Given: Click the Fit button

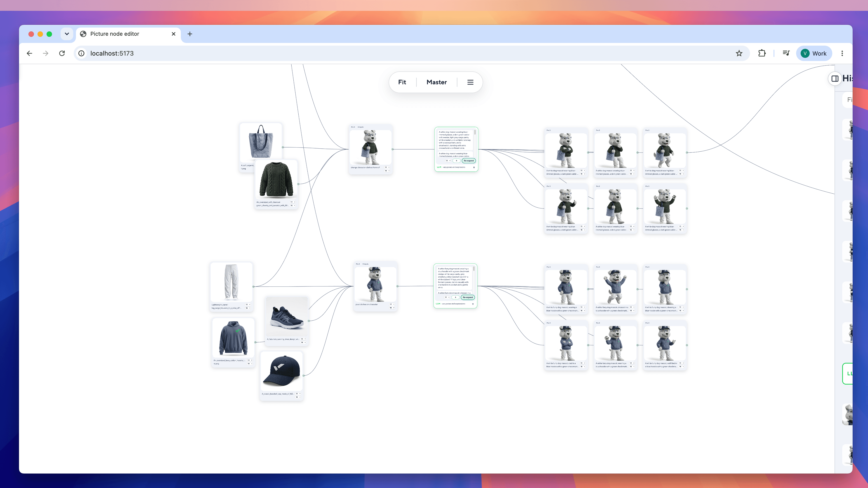Looking at the screenshot, I should (402, 82).
